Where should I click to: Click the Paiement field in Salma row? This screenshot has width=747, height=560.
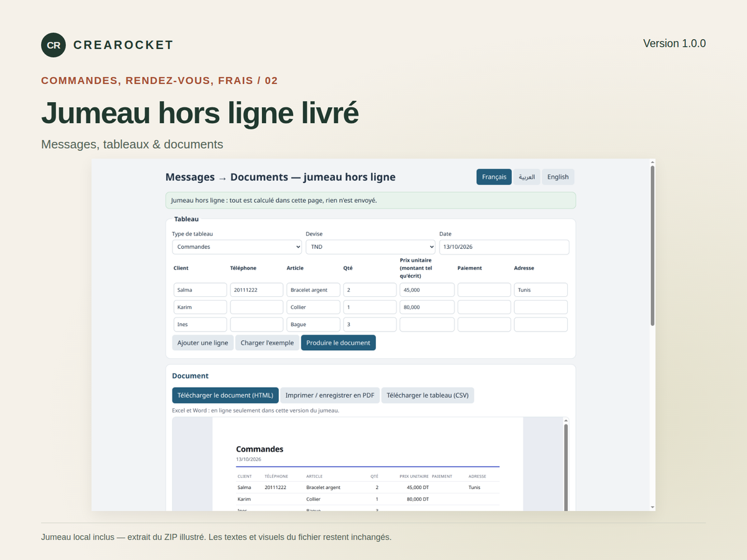click(x=484, y=290)
